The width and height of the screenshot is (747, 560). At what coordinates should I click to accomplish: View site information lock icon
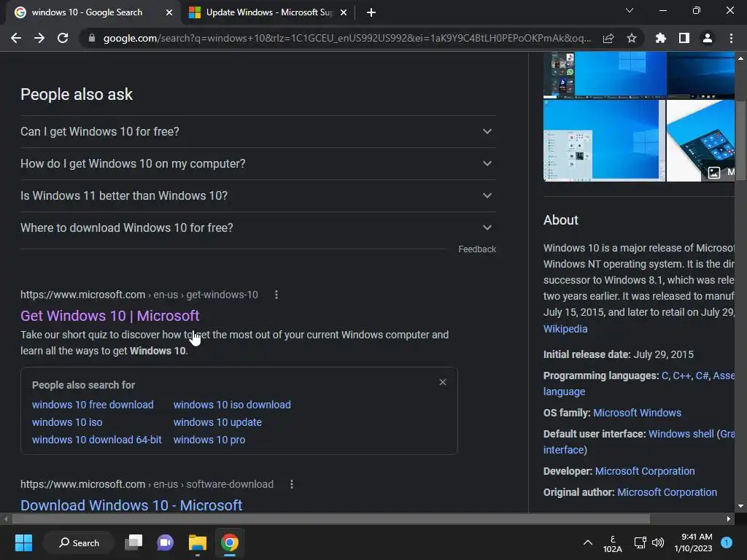(x=92, y=38)
